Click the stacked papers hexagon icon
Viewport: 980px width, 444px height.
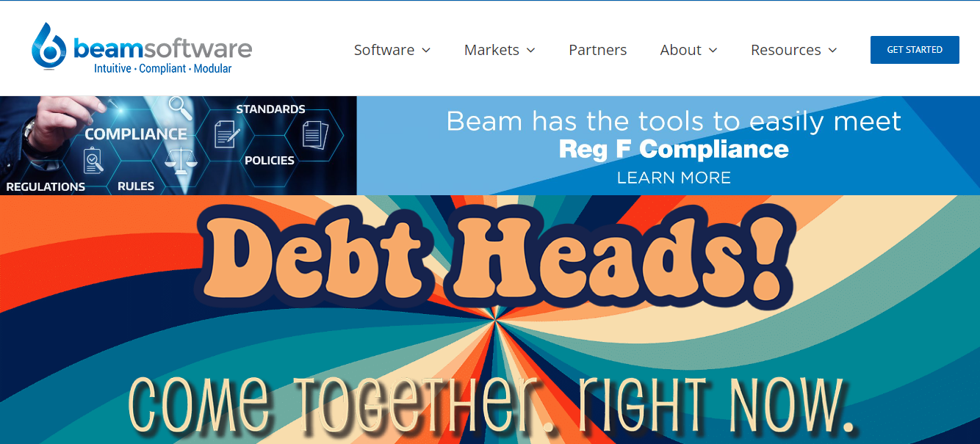coord(315,135)
